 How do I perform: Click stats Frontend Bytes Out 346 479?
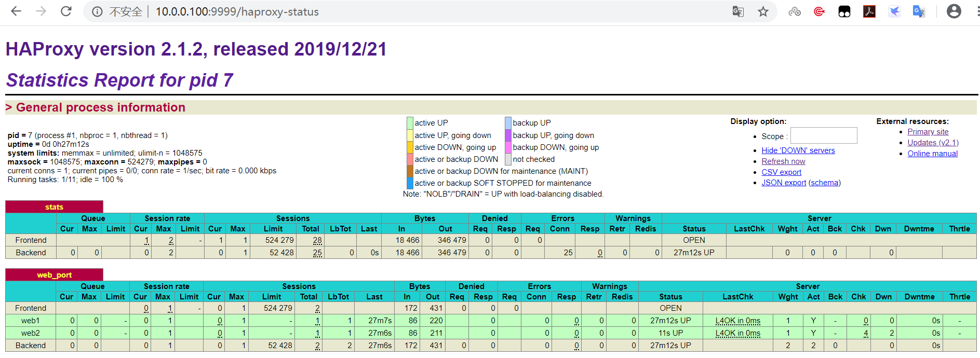point(452,240)
